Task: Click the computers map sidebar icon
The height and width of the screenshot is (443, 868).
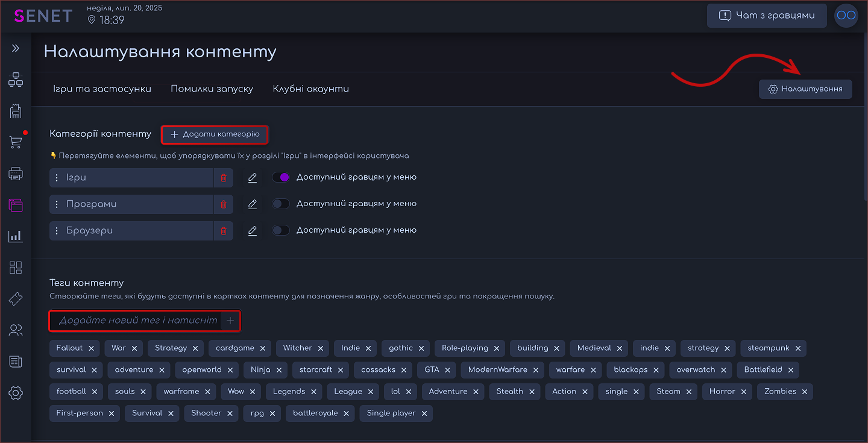Action: pyautogui.click(x=16, y=80)
